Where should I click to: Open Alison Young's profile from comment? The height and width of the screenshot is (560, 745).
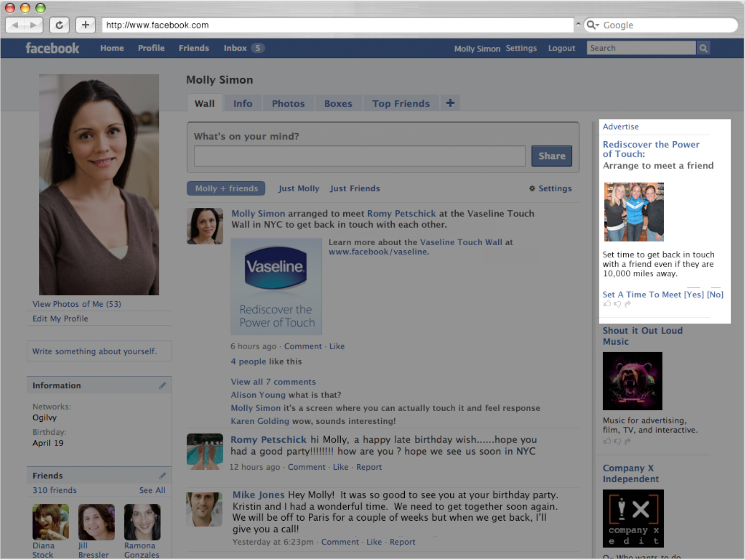click(x=258, y=395)
